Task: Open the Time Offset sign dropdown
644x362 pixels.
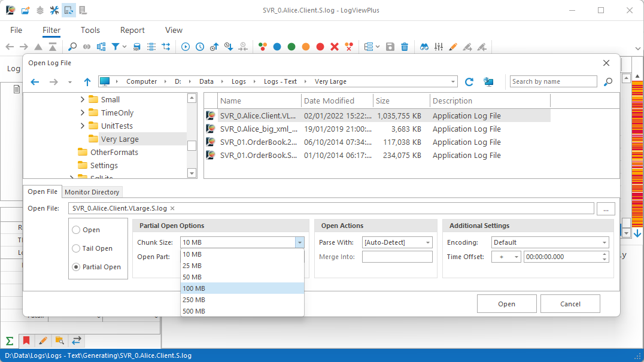Action: click(517, 257)
